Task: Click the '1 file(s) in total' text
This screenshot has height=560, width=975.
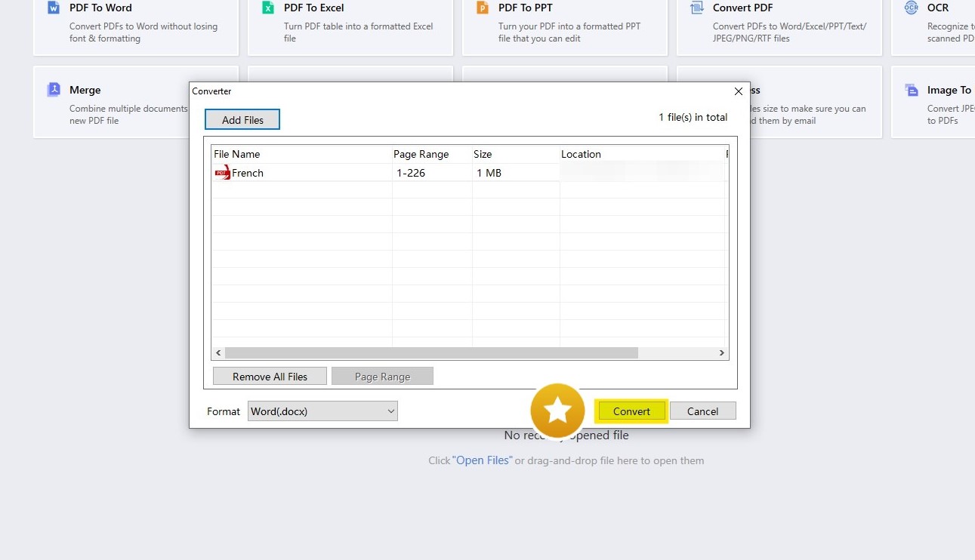Action: (x=693, y=117)
